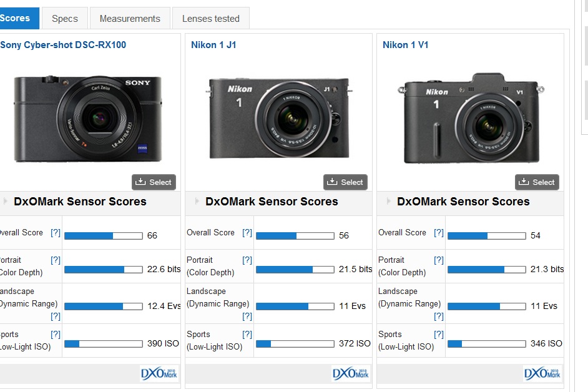Collapse Nikon 1 V1 DxOMark Sensor Scores arrow
This screenshot has width=588, height=392.
[388, 201]
